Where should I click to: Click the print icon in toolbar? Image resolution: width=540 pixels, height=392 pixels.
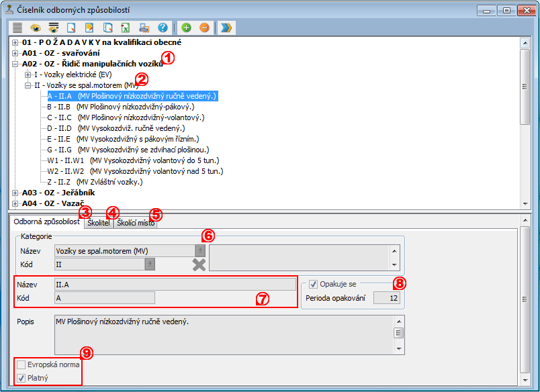[x=144, y=28]
